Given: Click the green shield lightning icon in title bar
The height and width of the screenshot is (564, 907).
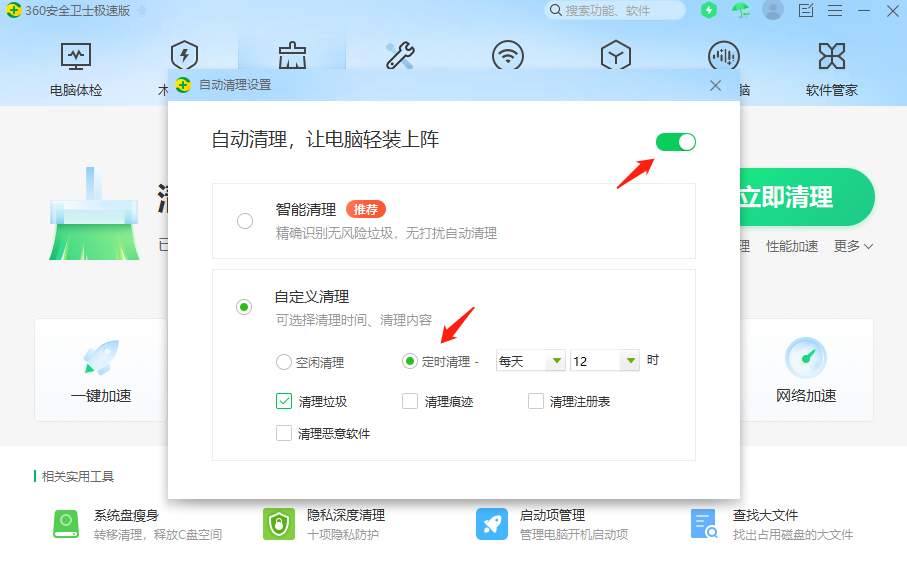Looking at the screenshot, I should click(x=709, y=10).
